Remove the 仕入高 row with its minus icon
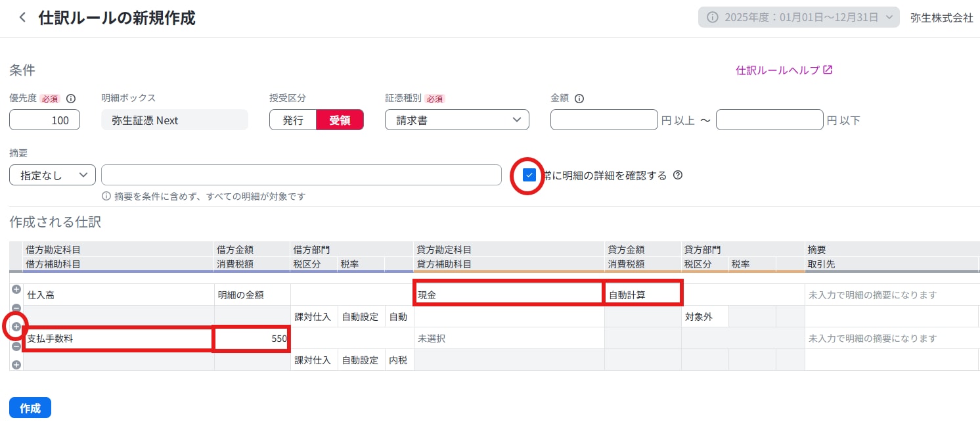This screenshot has height=426, width=980. (x=16, y=308)
